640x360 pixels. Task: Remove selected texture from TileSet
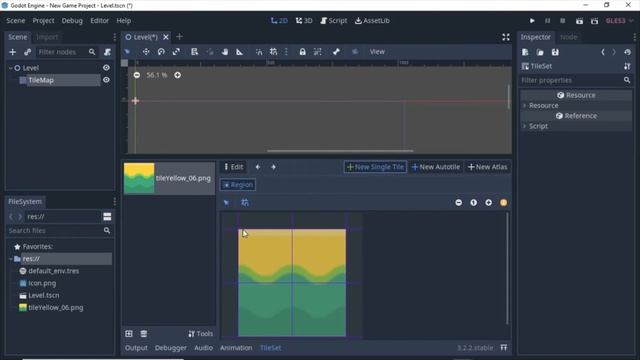[144, 334]
